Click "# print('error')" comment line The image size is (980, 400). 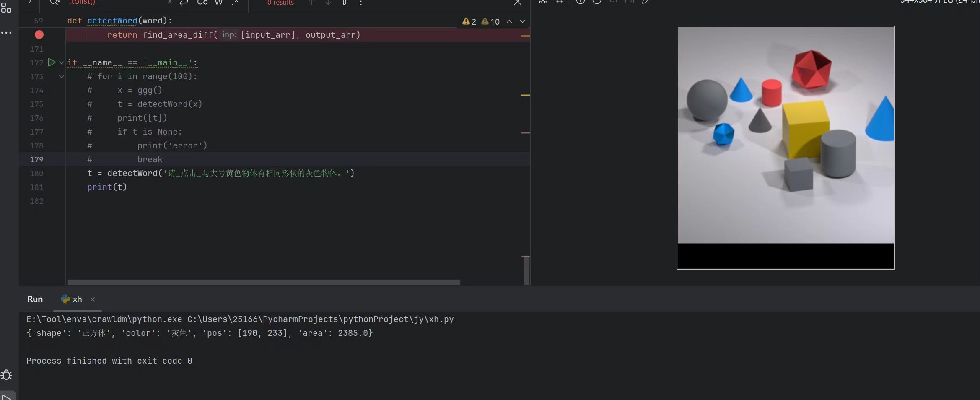(147, 145)
